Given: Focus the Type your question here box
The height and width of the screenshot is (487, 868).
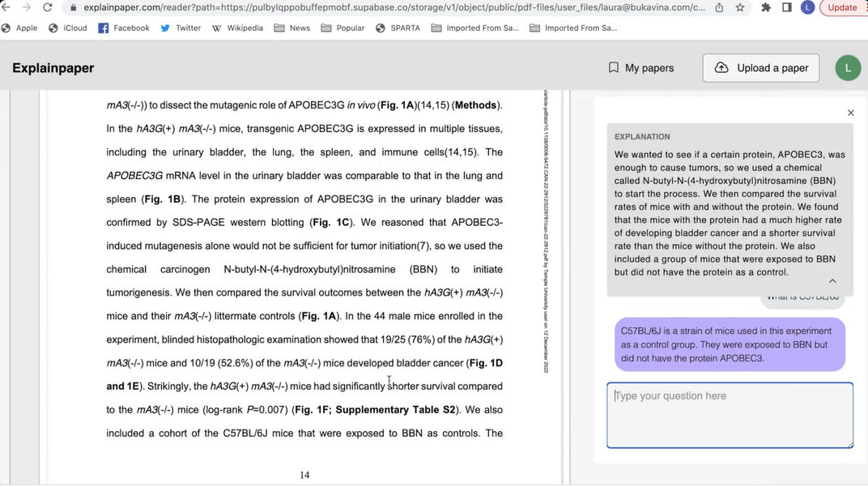Looking at the screenshot, I should tap(730, 415).
